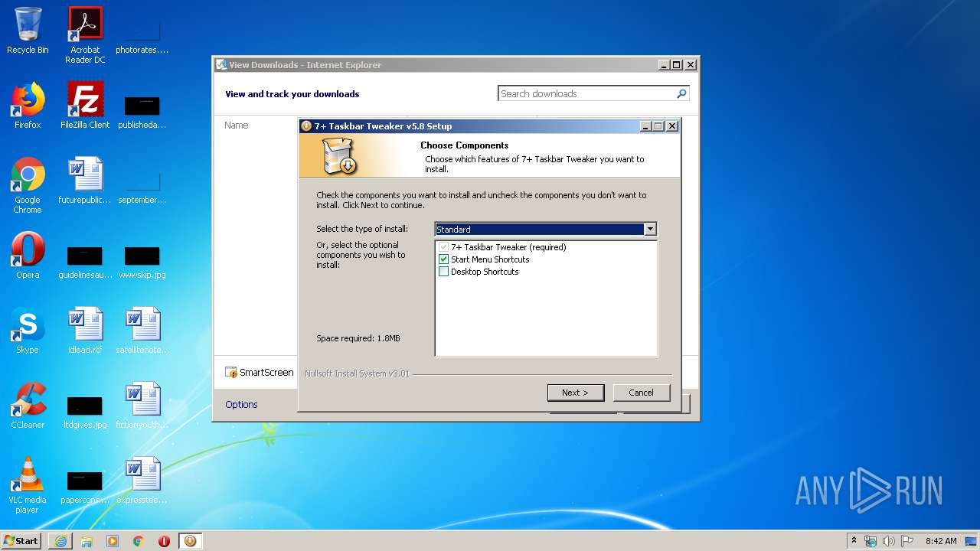Click the taskbar clock showing 8:42 AM
This screenshot has width=980, height=551.
[x=941, y=541]
